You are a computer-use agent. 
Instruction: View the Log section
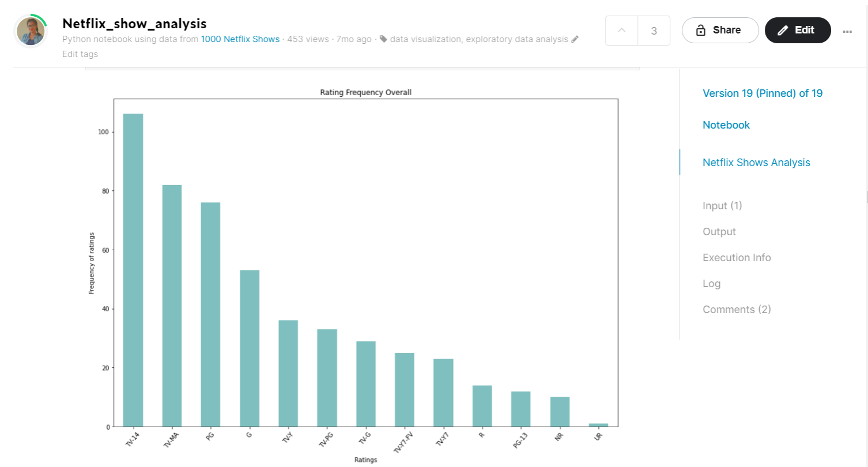tap(711, 284)
